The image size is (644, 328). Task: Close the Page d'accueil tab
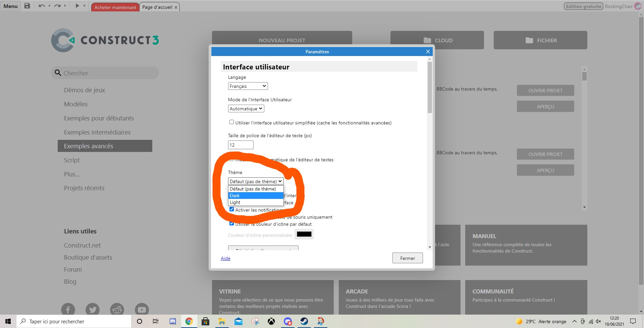[176, 7]
